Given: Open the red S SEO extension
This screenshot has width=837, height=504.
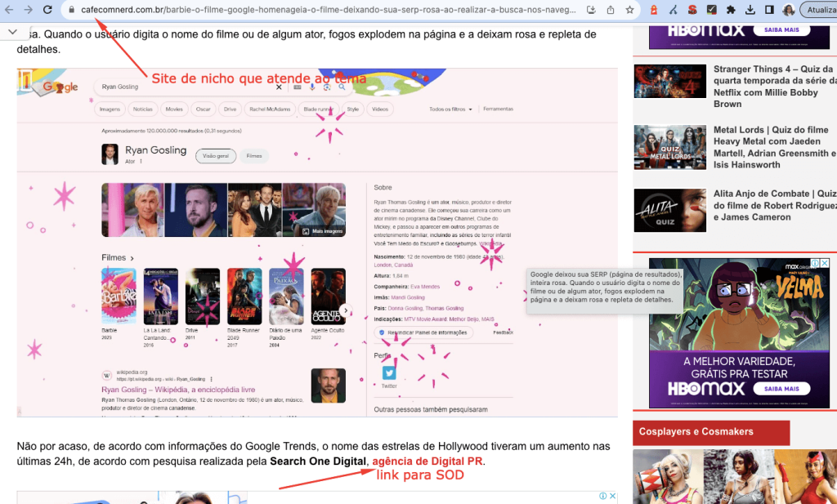Looking at the screenshot, I should pos(692,10).
